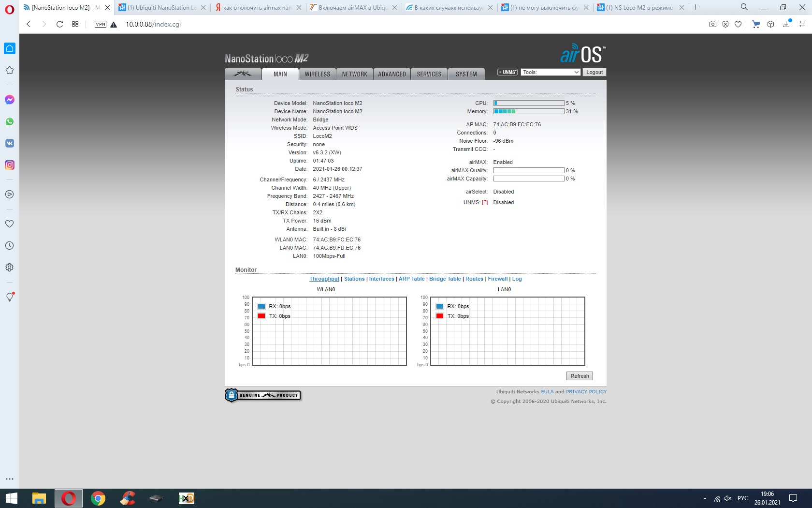Open a new browser tab
The image size is (812, 508).
pyautogui.click(x=696, y=7)
